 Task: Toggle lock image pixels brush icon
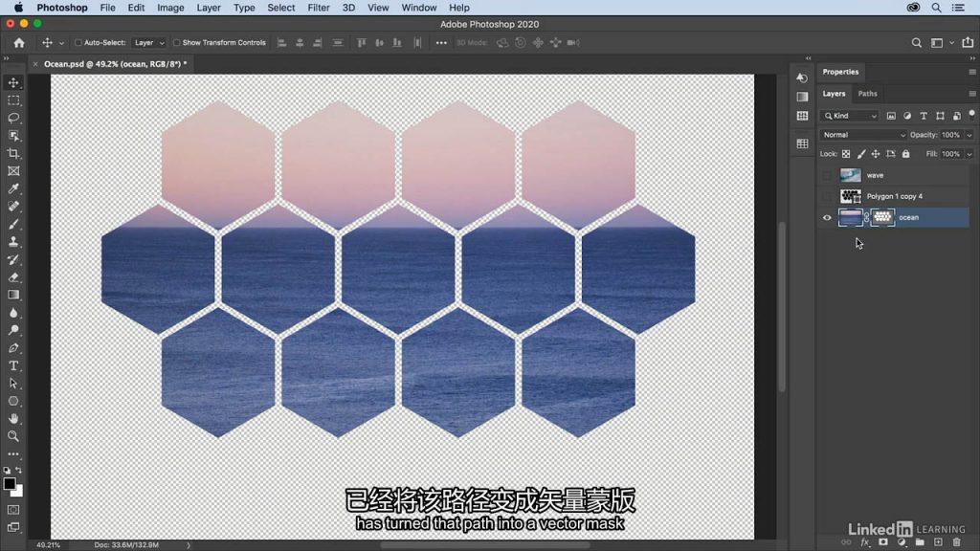[860, 154]
